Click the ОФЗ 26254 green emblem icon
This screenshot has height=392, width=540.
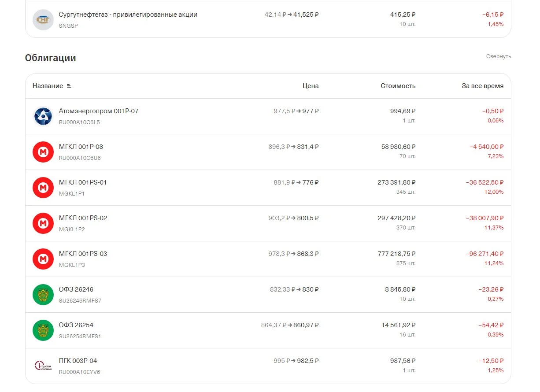tap(43, 330)
